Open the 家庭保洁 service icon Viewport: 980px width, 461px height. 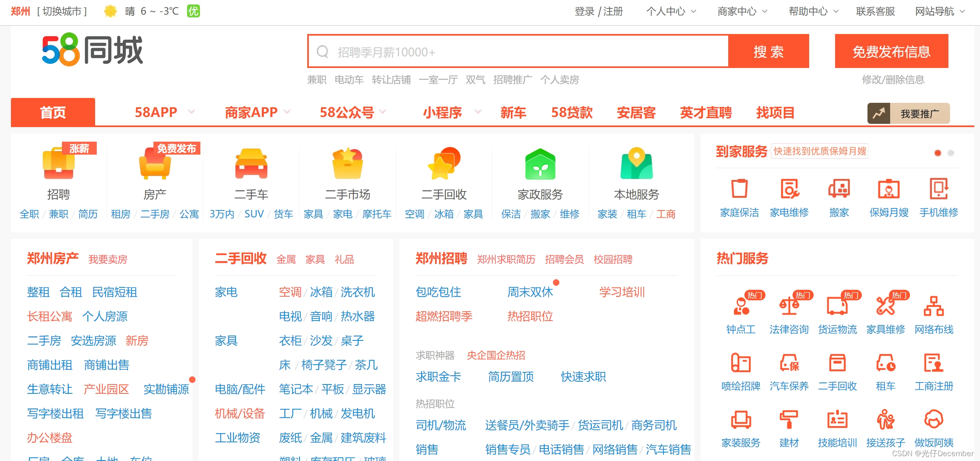point(739,189)
